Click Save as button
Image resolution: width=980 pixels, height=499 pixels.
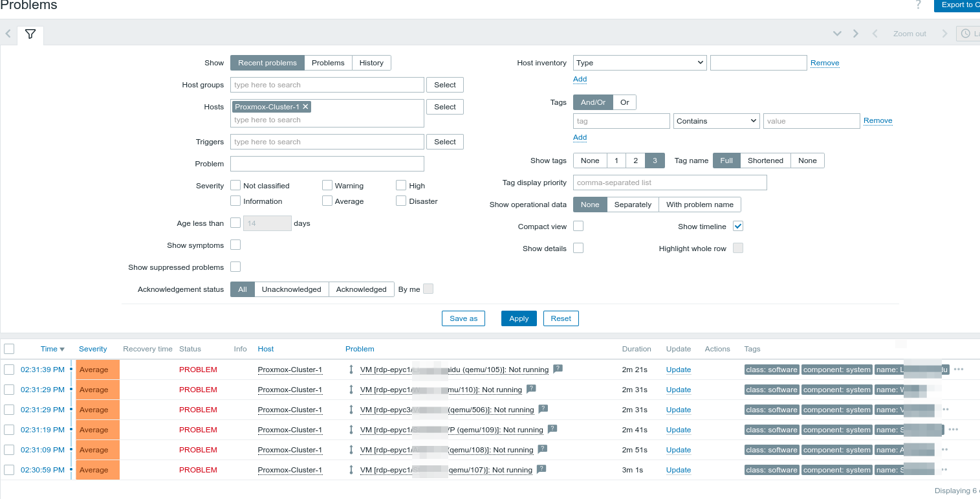coord(463,318)
